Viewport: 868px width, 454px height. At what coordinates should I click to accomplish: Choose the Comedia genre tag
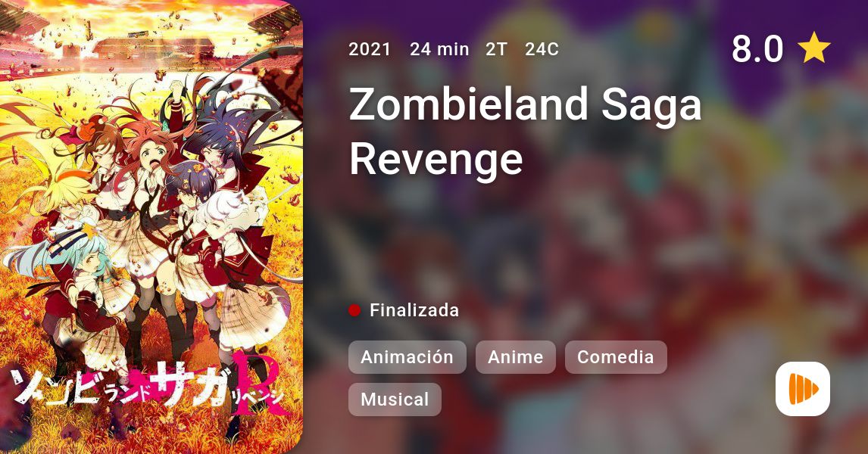pos(616,357)
